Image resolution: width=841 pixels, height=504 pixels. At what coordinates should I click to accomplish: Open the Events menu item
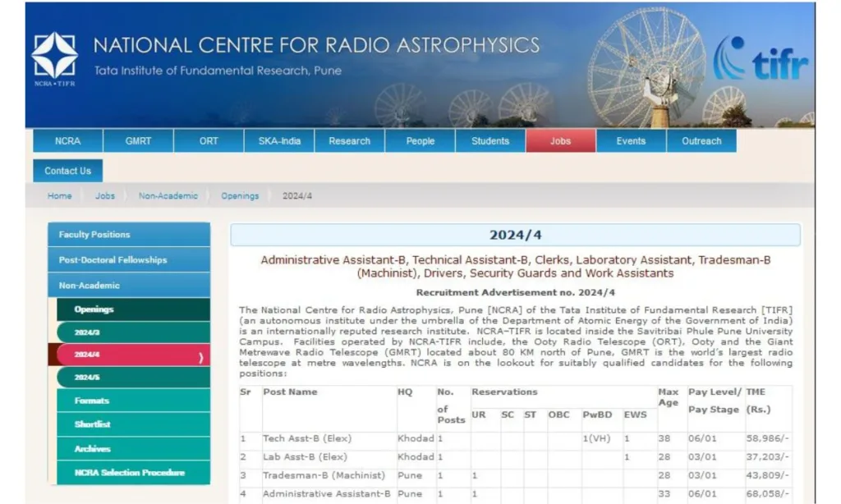click(x=631, y=141)
